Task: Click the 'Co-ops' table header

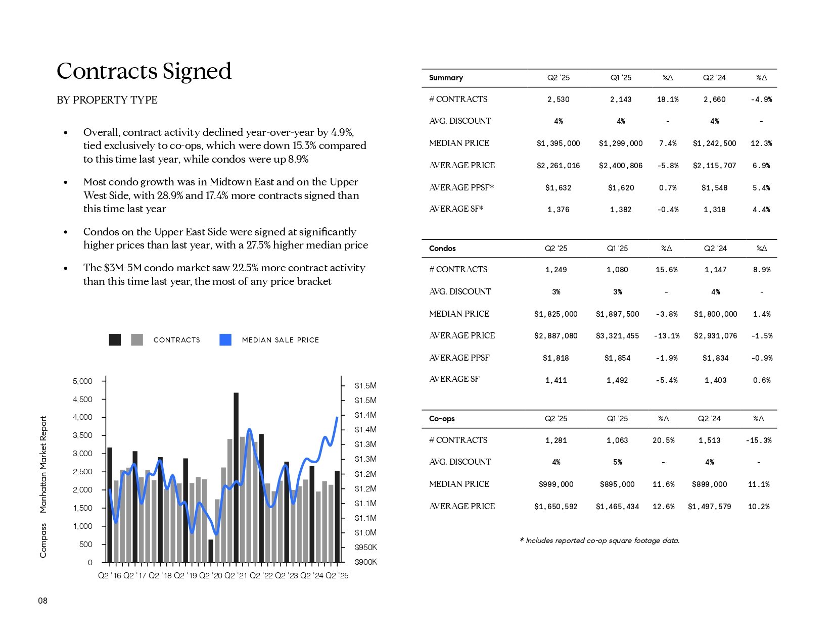Action: 442,419
